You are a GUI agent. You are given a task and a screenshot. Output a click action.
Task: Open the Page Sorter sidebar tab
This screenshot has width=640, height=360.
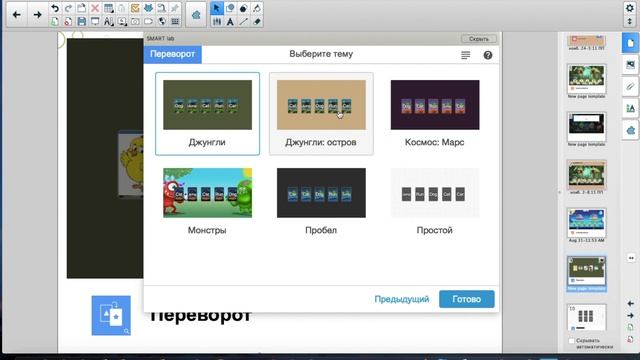tap(630, 43)
